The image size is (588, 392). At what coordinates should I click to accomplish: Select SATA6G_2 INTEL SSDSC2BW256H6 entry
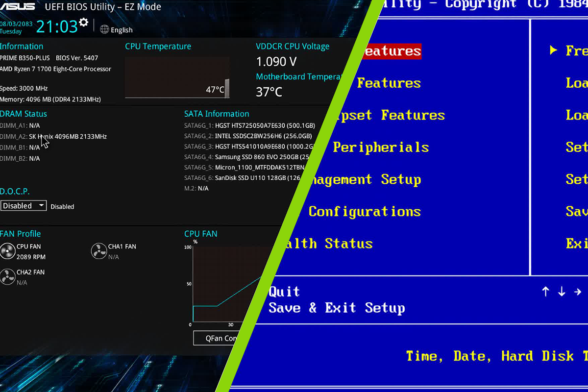[x=248, y=136]
